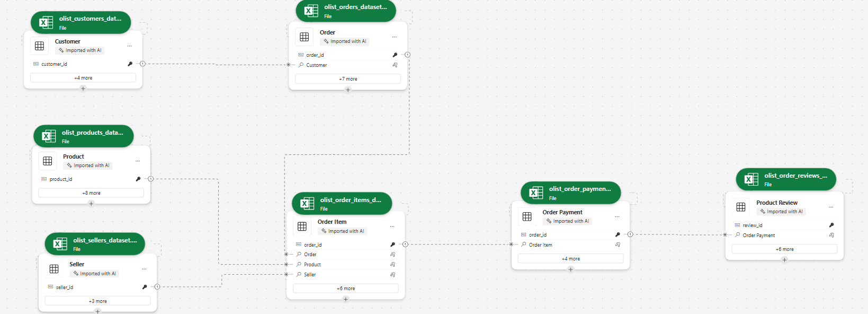
Task: Select product_id field in Product table
Action: [x=91, y=179]
